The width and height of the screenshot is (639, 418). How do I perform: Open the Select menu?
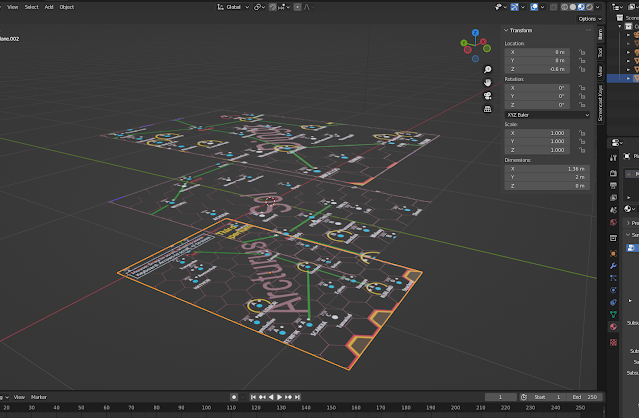31,7
